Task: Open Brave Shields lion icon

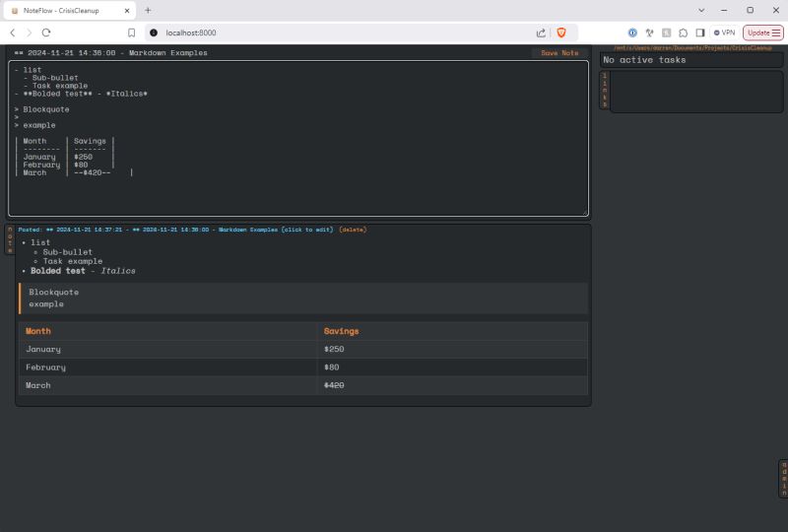Action: [x=561, y=33]
